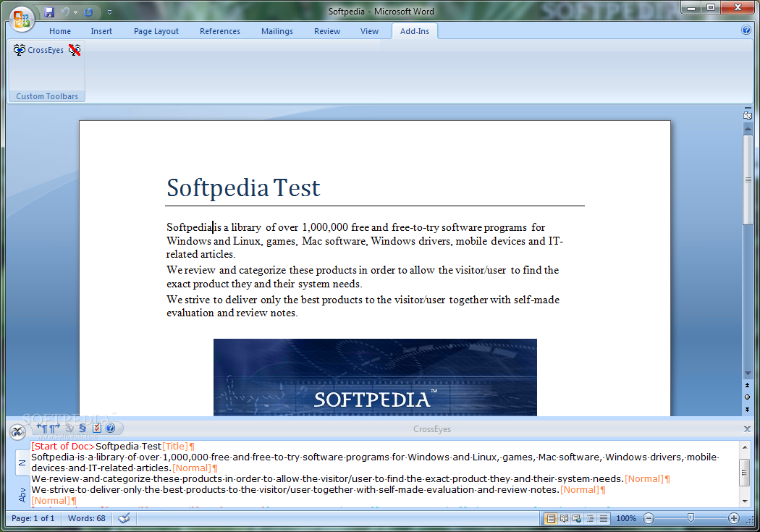Click the [Title] style tag in CrossEyes
Viewport: 760px width, 532px height.
[175, 447]
